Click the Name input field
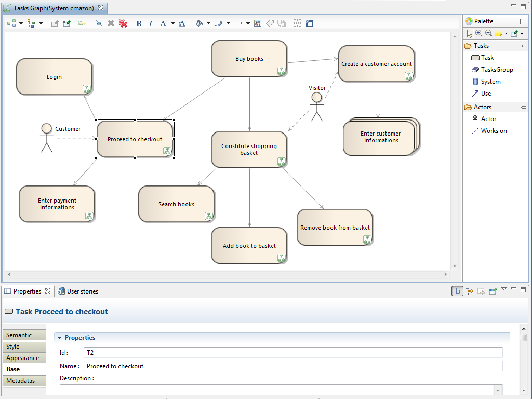 [293, 366]
